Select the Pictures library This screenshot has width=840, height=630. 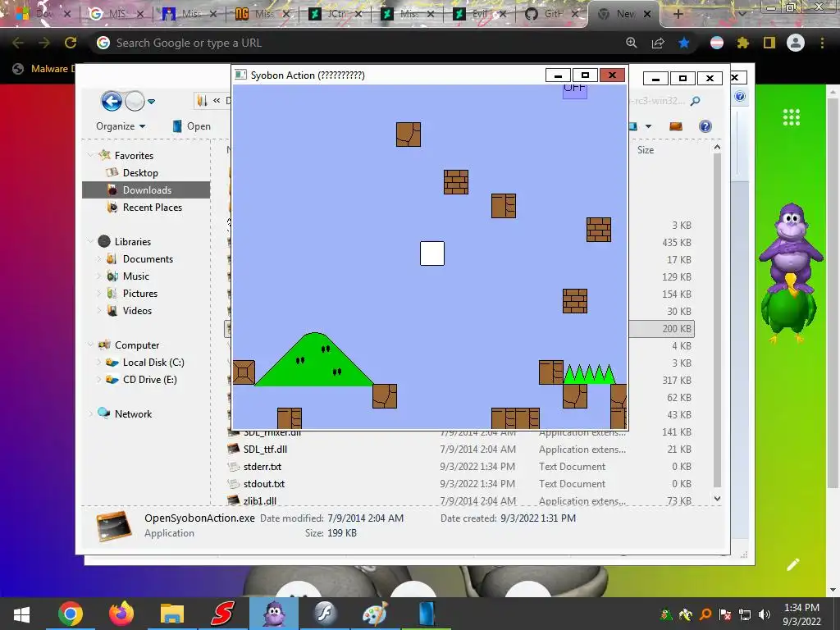139,294
